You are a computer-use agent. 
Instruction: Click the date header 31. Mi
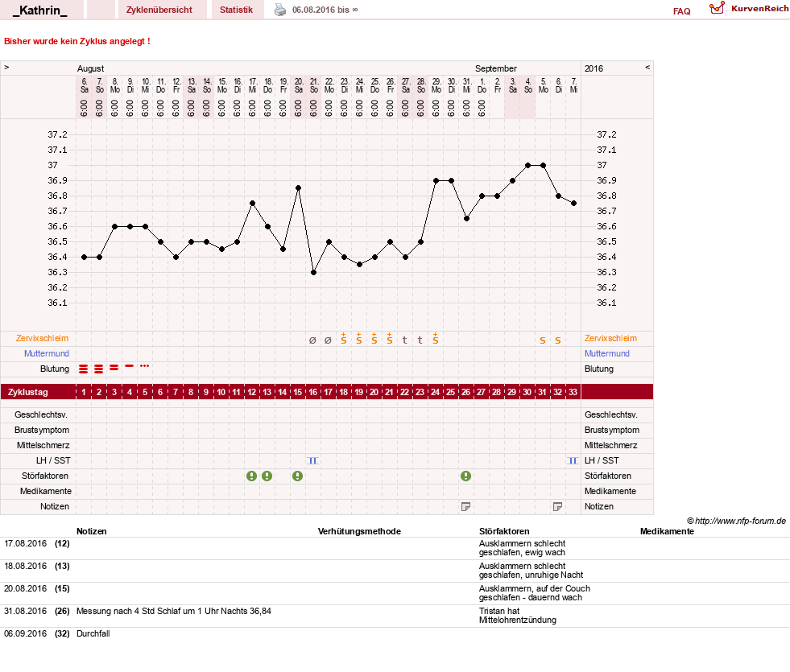[x=466, y=85]
